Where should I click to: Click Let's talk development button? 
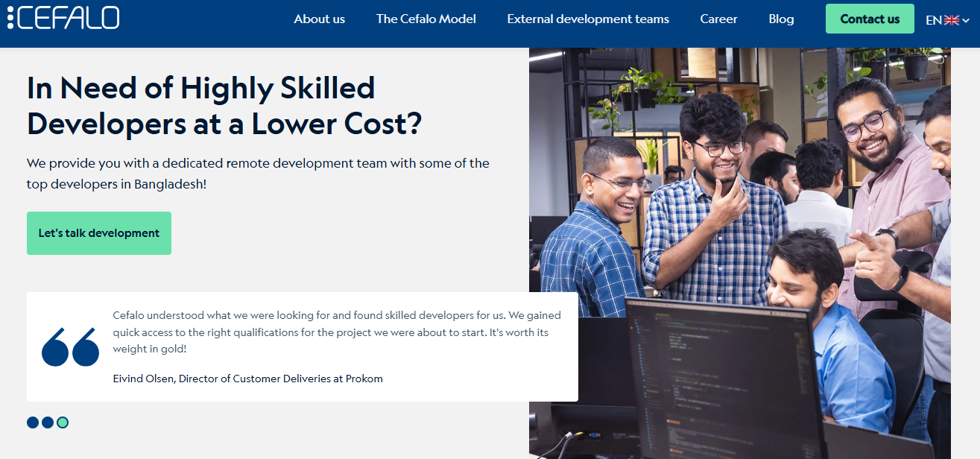99,233
